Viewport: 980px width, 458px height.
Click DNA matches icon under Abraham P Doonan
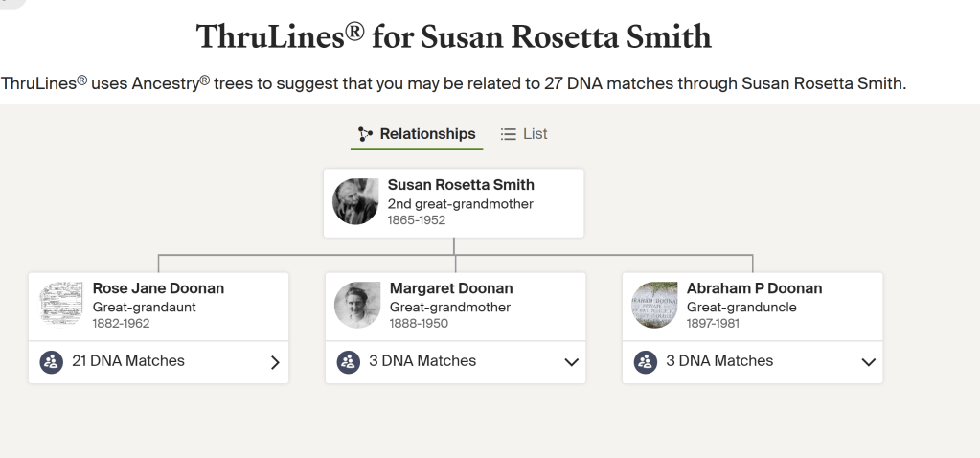click(x=645, y=362)
